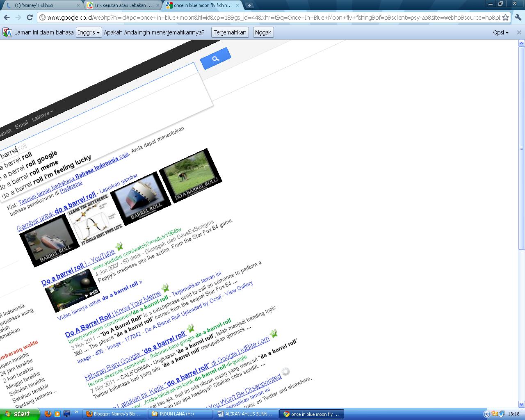The image size is (525, 420).
Task: Choose suggestion do a barrel roll i'm feeling lucky
Action: click(x=46, y=177)
